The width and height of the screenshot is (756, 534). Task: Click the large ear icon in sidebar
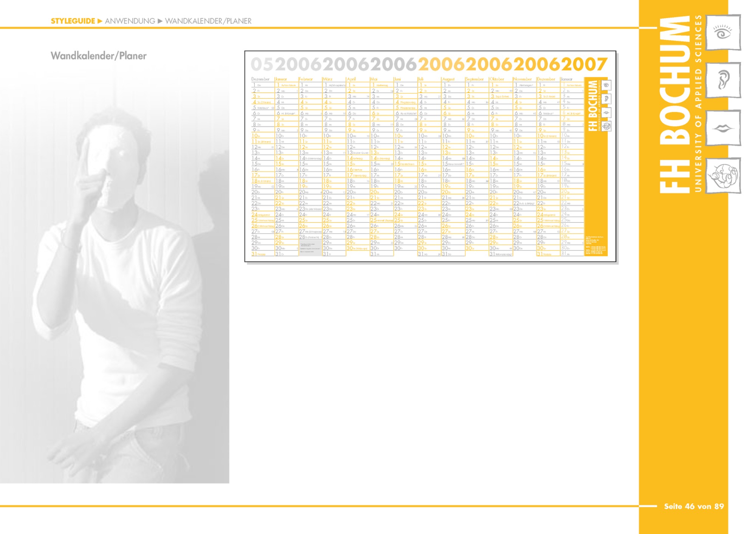[x=723, y=80]
